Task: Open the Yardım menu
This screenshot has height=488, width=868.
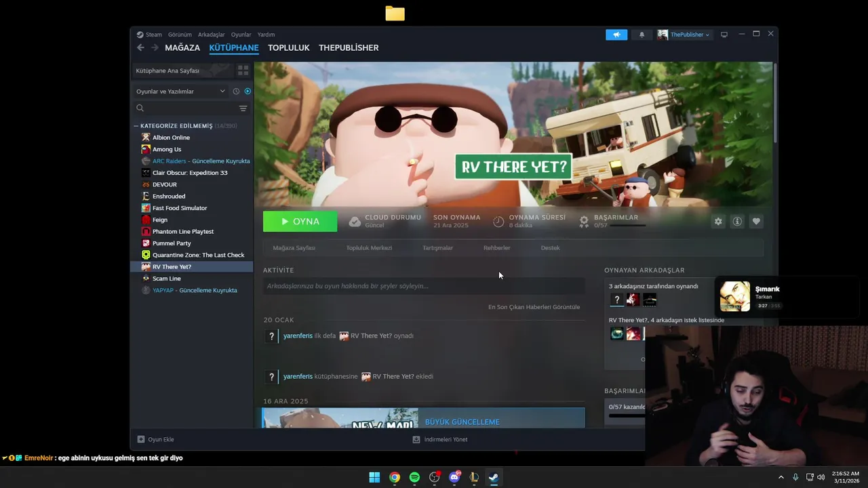Action: click(266, 35)
